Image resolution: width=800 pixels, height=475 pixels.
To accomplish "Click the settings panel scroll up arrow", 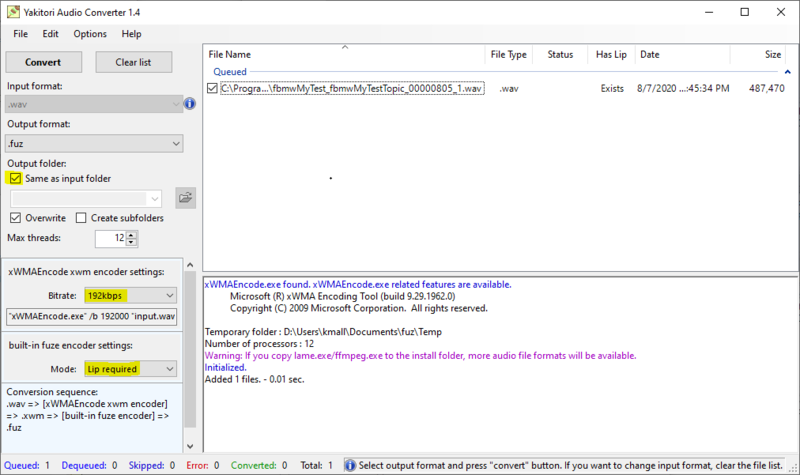I will (x=190, y=264).
